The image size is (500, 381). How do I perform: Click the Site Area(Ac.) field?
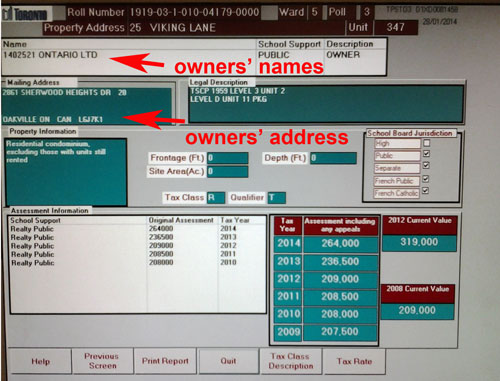(228, 172)
